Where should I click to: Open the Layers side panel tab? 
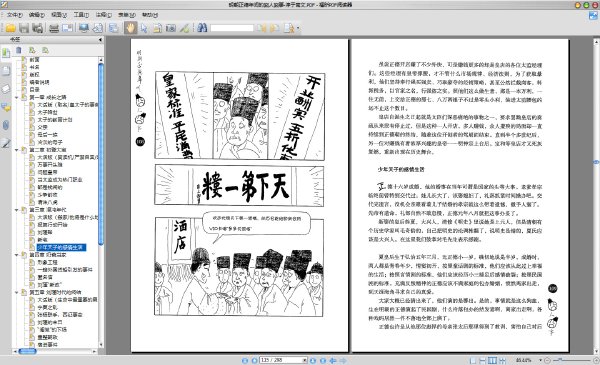tap(6, 89)
